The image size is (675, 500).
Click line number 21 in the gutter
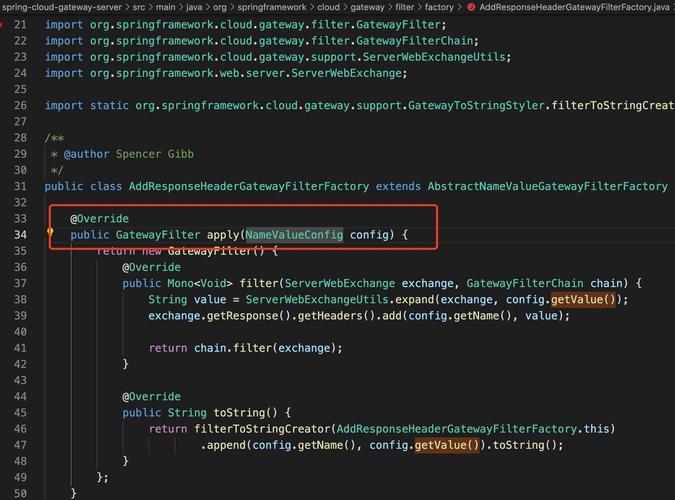pos(20,25)
